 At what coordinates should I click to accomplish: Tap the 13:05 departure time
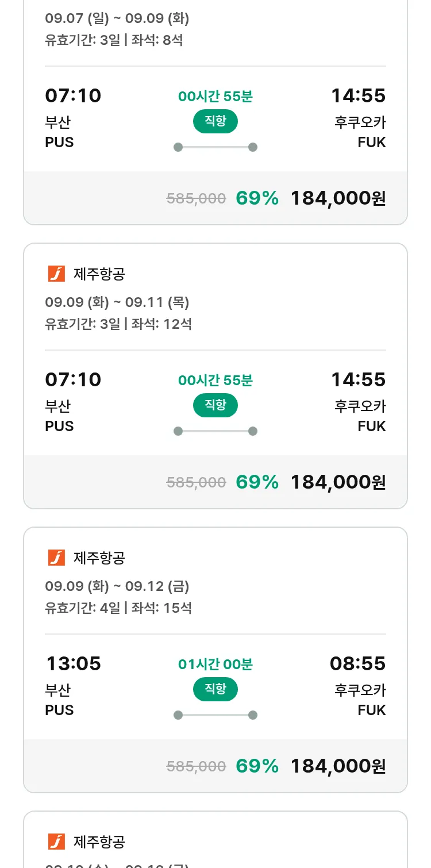74,664
